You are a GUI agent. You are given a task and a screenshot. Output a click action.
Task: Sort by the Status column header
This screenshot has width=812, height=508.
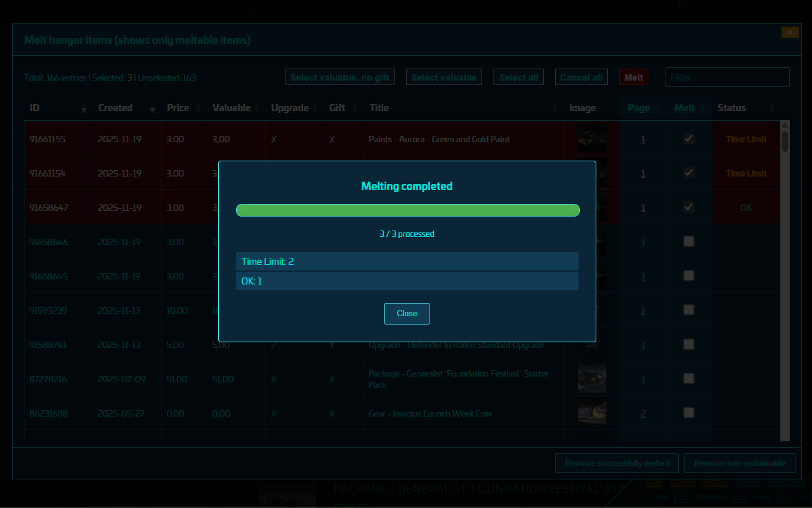(746, 108)
